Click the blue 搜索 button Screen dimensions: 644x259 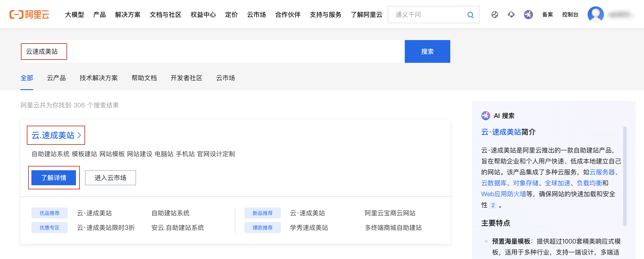point(428,52)
